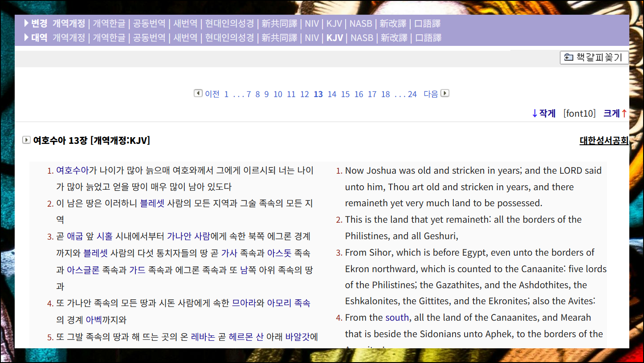644x363 pixels.
Task: Switch 변경 version to 공동번역
Action: click(x=149, y=24)
